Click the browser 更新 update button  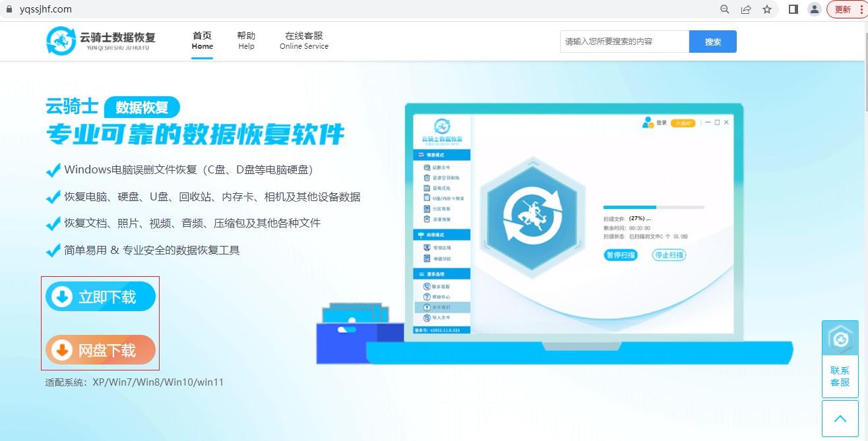point(846,9)
